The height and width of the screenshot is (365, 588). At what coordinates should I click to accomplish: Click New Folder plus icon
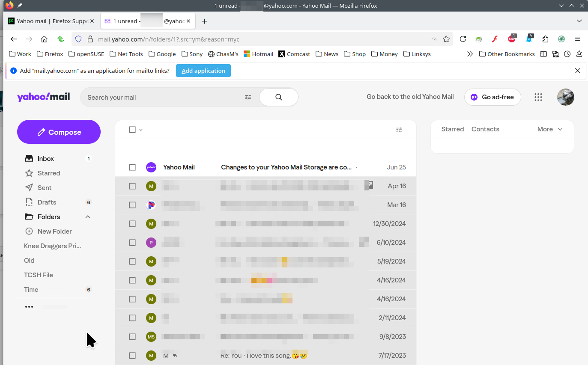29,231
